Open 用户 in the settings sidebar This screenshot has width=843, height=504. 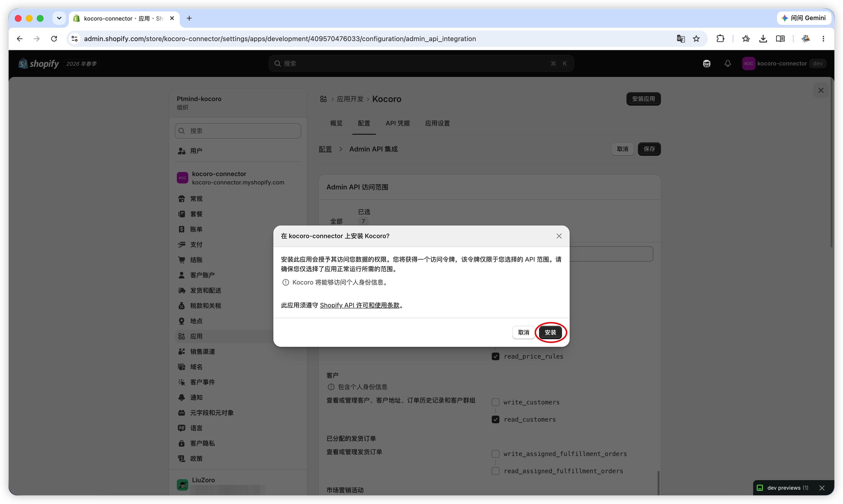coord(238,151)
